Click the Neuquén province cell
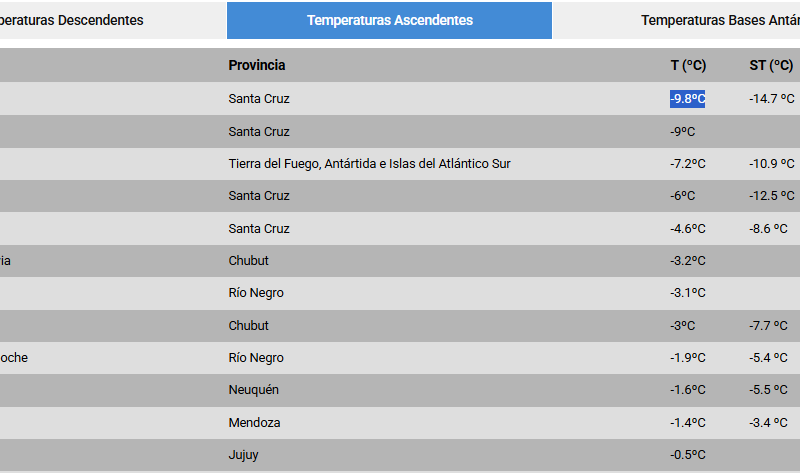Image resolution: width=800 pixels, height=473 pixels. point(254,390)
